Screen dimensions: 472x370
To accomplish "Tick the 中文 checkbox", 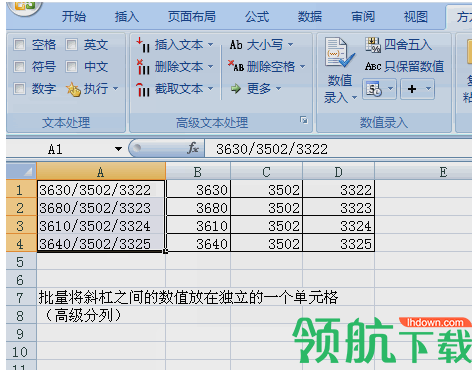I will tap(71, 66).
